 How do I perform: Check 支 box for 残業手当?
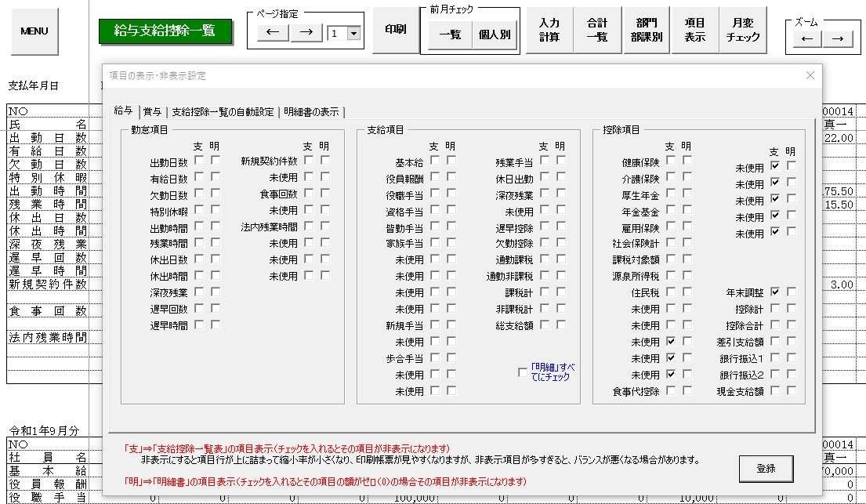pyautogui.click(x=545, y=160)
